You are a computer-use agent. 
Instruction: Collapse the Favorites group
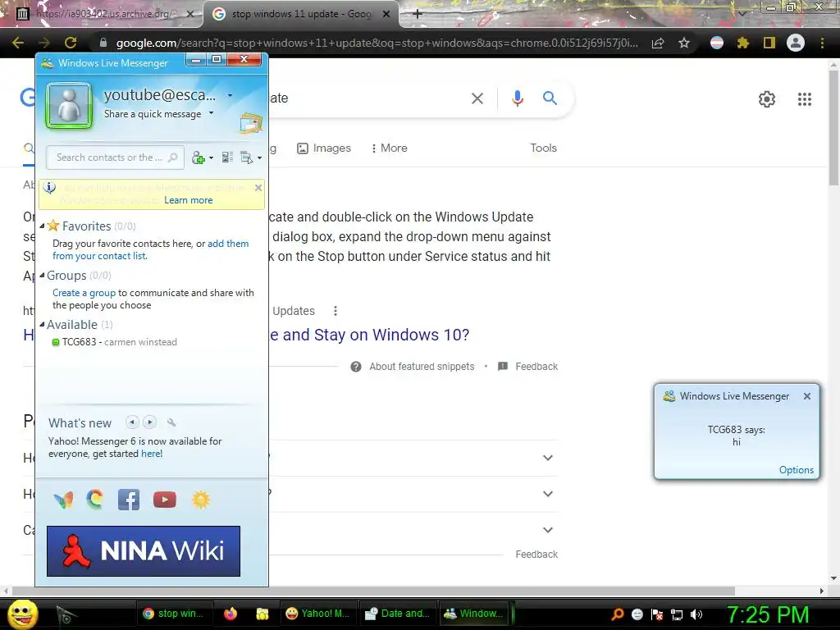tap(43, 226)
